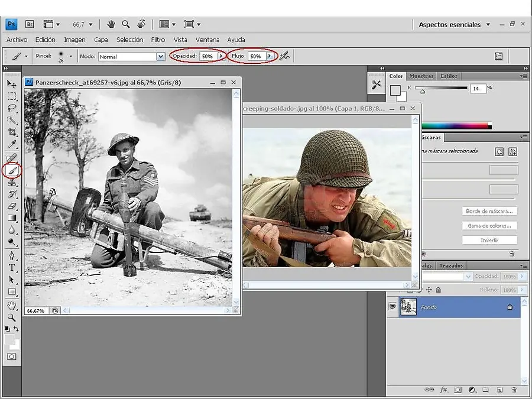This screenshot has height=399, width=532.
Task: Pick the Eyedropper tool
Action: point(12,145)
